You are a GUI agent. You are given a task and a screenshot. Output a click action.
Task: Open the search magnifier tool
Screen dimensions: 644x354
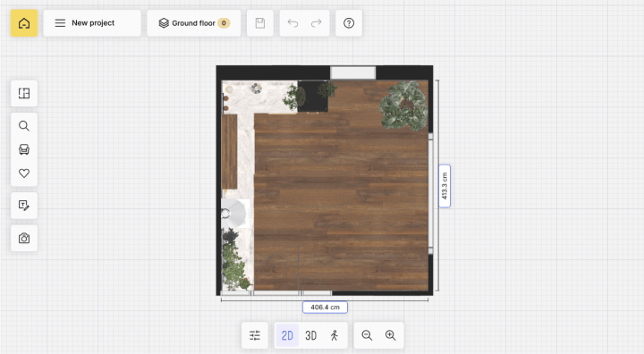click(x=24, y=126)
